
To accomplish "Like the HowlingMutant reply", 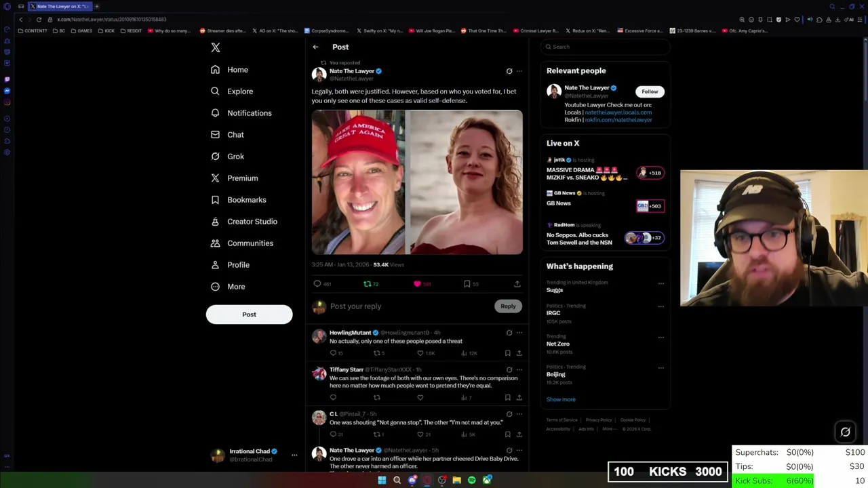I will tap(420, 353).
